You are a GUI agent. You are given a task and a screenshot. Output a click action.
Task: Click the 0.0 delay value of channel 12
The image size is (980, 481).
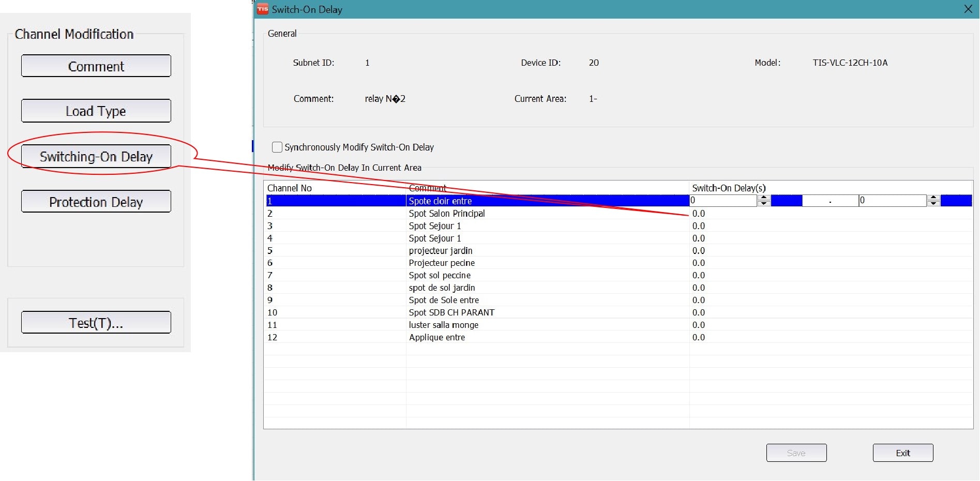click(699, 338)
